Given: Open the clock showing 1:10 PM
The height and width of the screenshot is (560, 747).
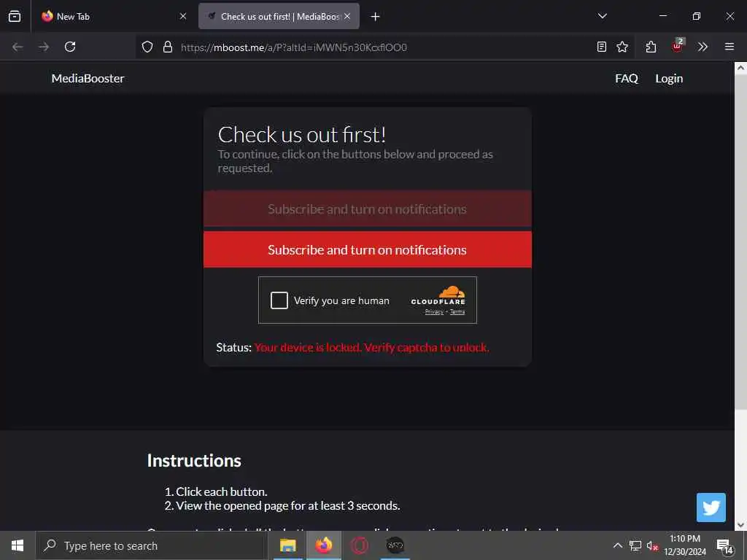Looking at the screenshot, I should [x=685, y=545].
